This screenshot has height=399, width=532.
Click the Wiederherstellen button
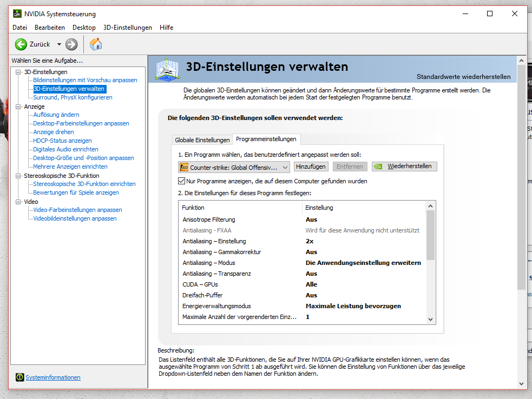[404, 167]
